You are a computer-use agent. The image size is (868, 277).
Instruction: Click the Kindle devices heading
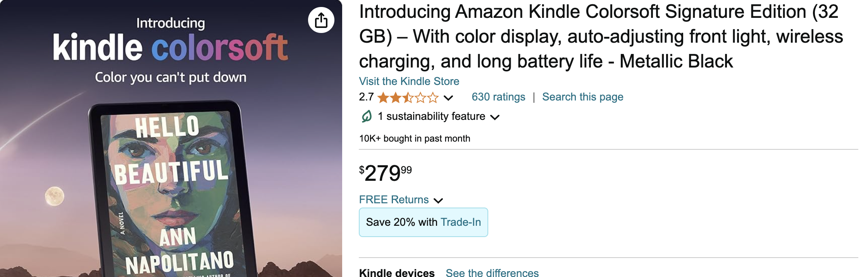397,273
